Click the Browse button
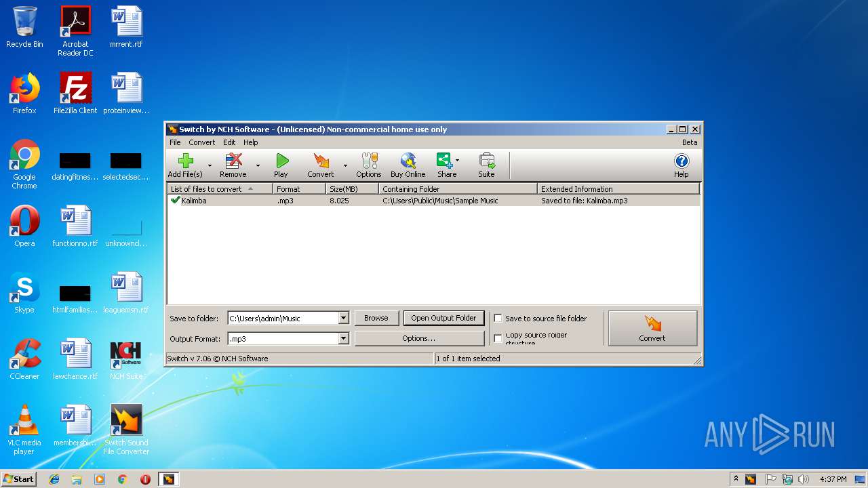Screen dimensions: 868x488 click(376, 318)
